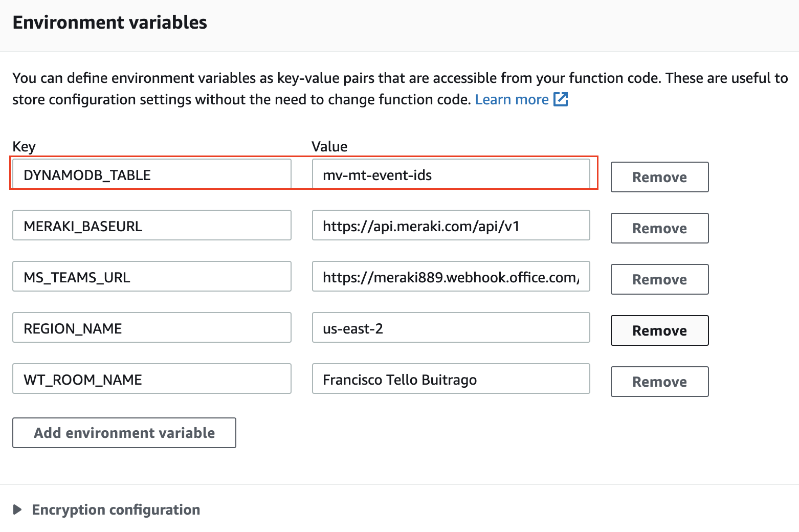Click Add environment variable button
The height and width of the screenshot is (532, 799).
click(x=124, y=433)
